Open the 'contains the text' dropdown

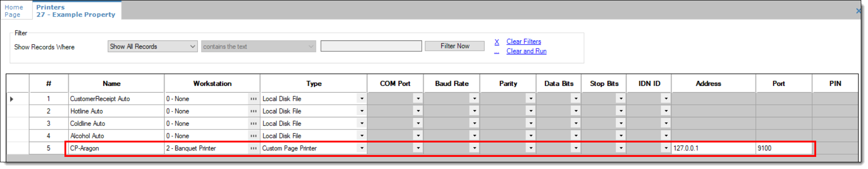point(258,46)
